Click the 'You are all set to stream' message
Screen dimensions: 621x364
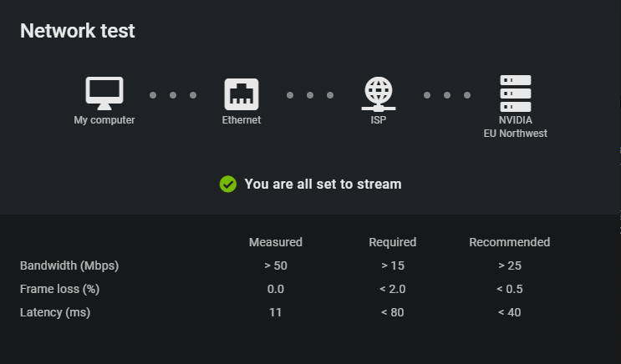tap(323, 184)
